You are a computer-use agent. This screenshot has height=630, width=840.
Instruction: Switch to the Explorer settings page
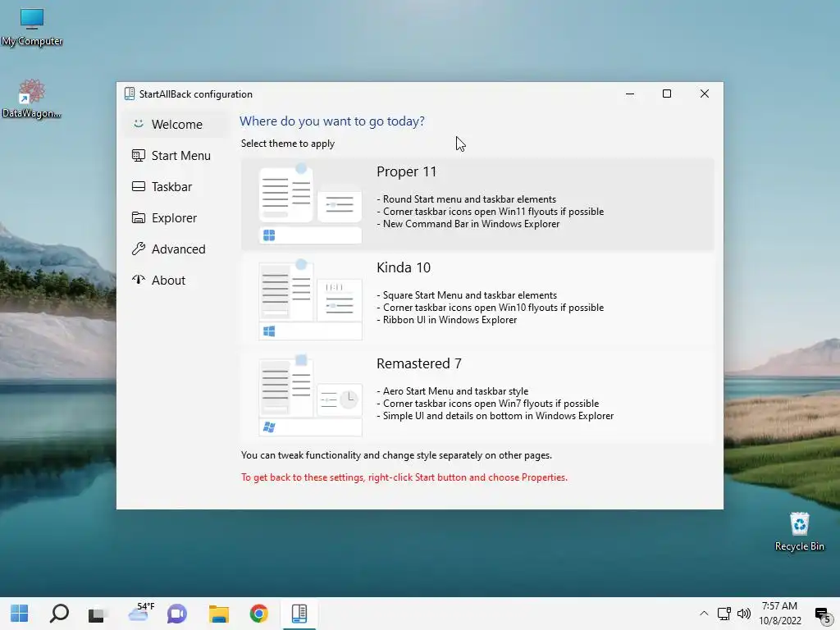[x=177, y=217]
